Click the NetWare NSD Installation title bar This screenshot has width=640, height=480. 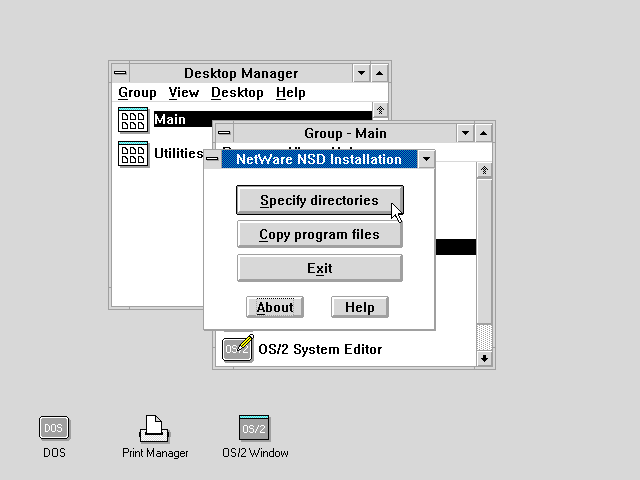click(319, 159)
